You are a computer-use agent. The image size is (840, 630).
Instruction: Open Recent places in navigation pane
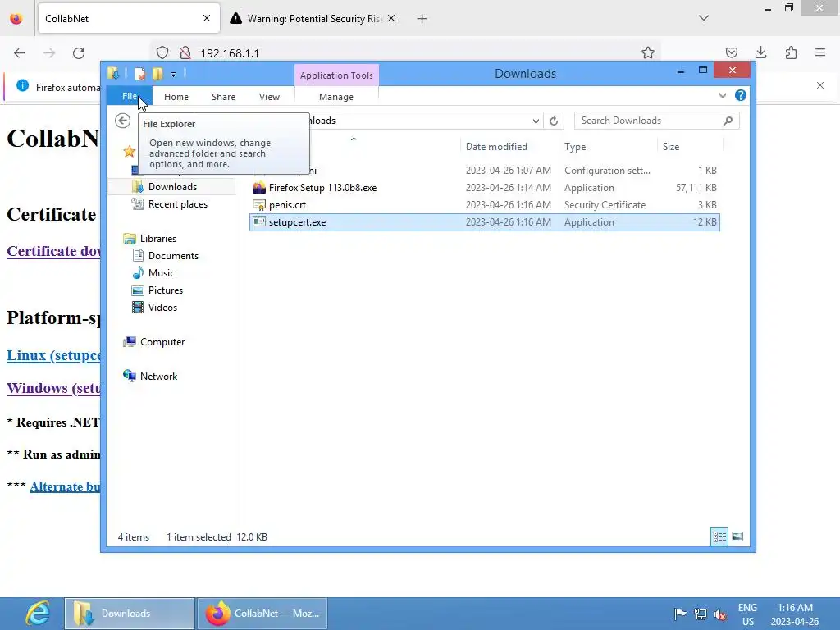pos(177,204)
